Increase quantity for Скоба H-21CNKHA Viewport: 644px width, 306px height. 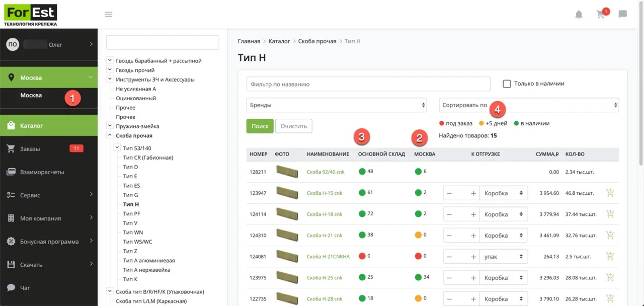tap(473, 257)
